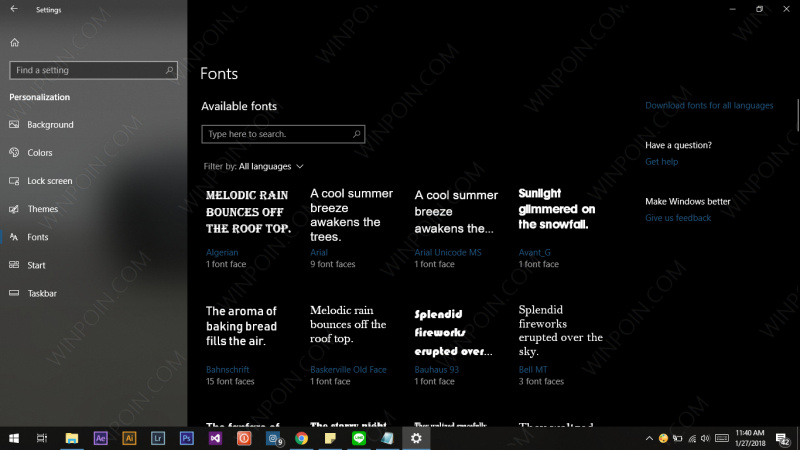
Task: Open the Bauhaus 93 font preview
Action: pos(453,332)
